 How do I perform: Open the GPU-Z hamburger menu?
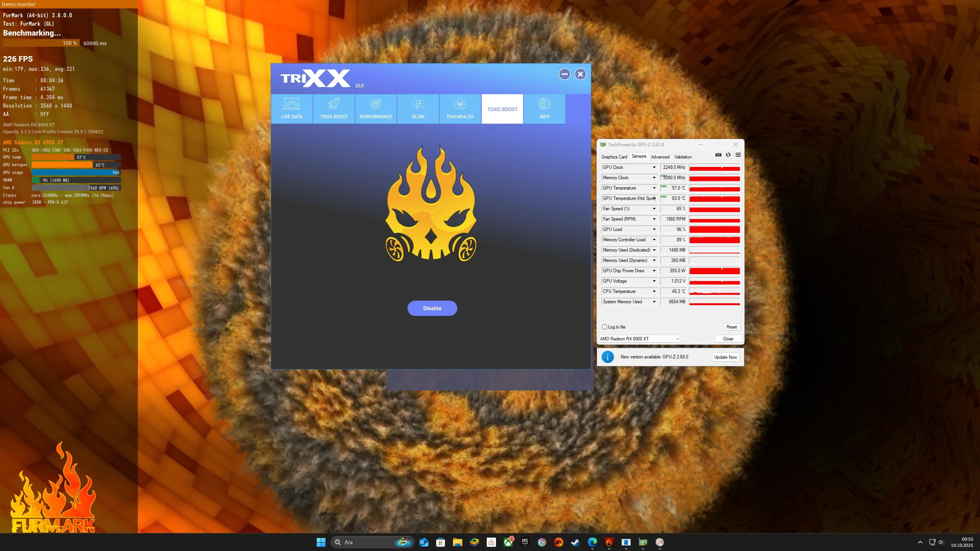(x=738, y=155)
